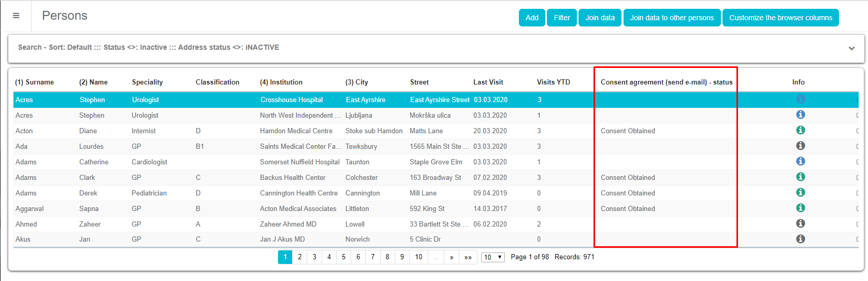Click the Join data to other persons button
868x281 pixels.
[x=672, y=18]
